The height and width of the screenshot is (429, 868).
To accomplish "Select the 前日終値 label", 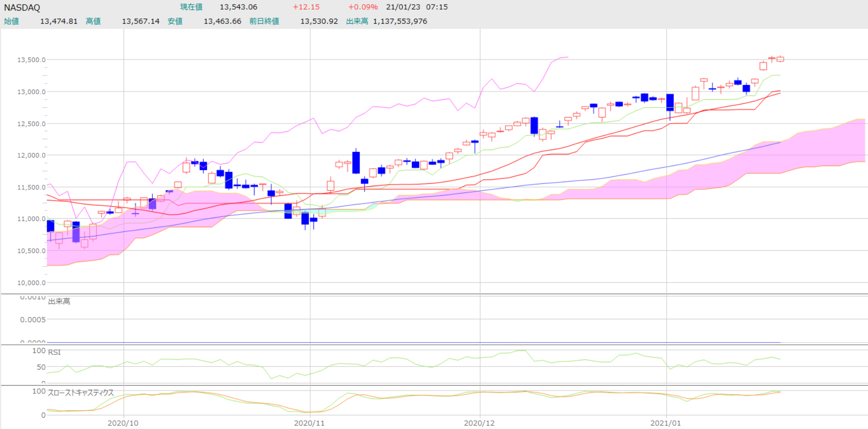I will point(264,21).
